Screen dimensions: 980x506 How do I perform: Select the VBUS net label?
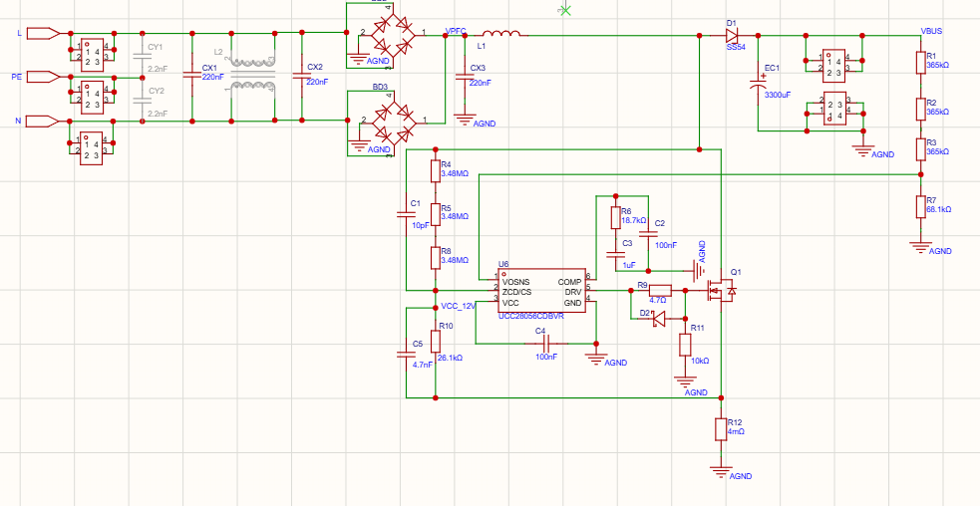tap(932, 31)
